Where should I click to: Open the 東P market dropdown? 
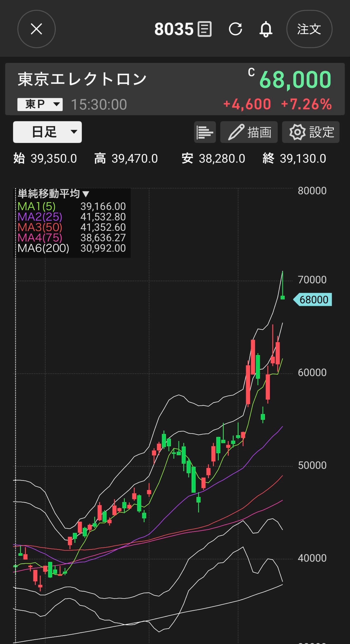(40, 104)
